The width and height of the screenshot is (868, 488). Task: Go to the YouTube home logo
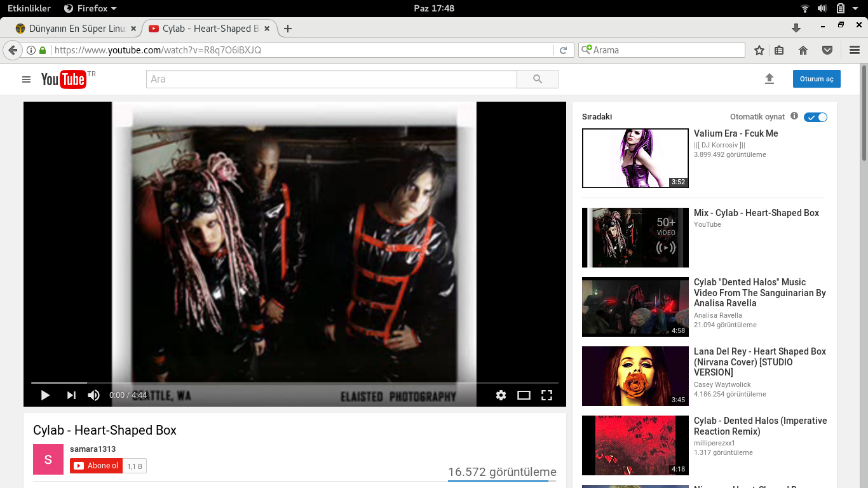[64, 79]
